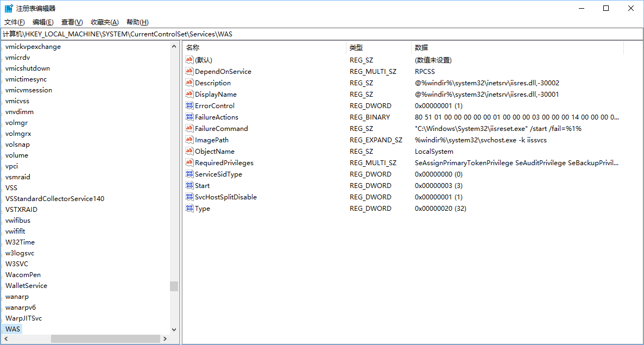Click the registry path address bar
Viewport: 644px width, 345px height.
322,34
